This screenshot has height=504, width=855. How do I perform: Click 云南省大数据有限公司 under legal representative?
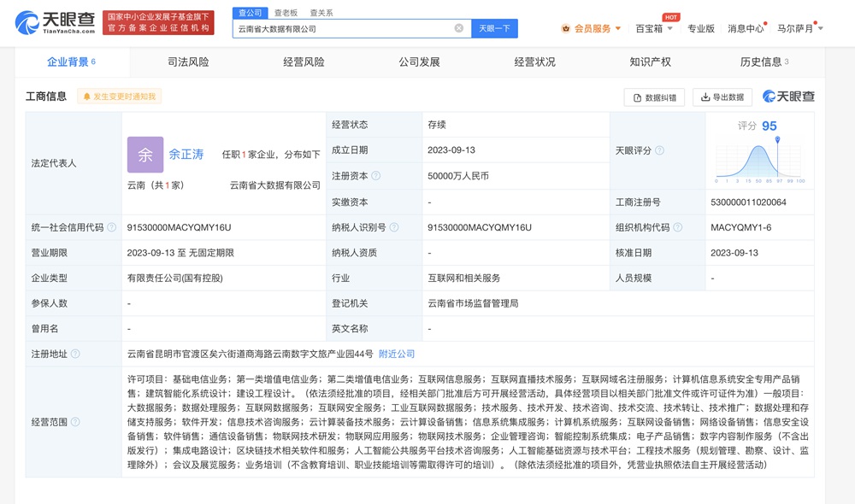274,185
